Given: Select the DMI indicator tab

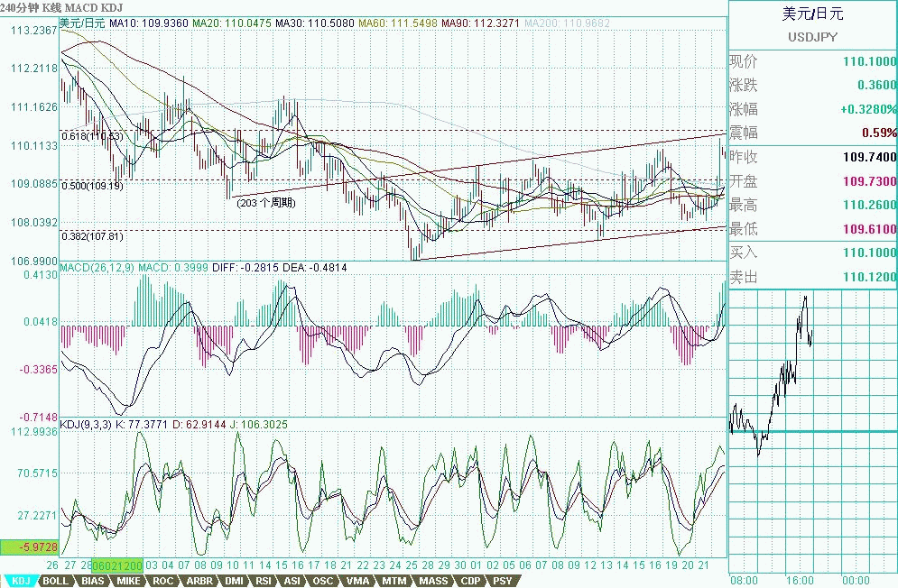Looking at the screenshot, I should (234, 581).
